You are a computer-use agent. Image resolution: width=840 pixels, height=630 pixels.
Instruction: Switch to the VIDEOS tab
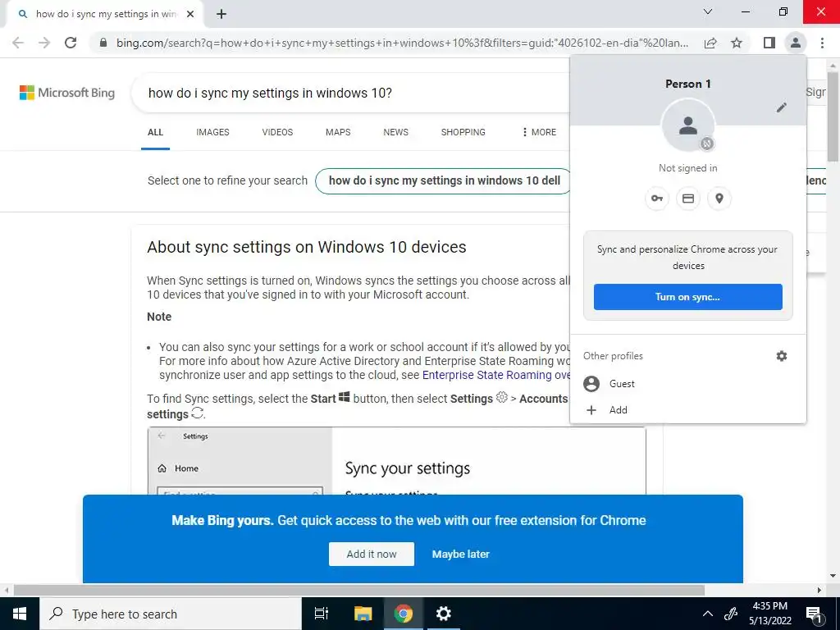(x=277, y=132)
